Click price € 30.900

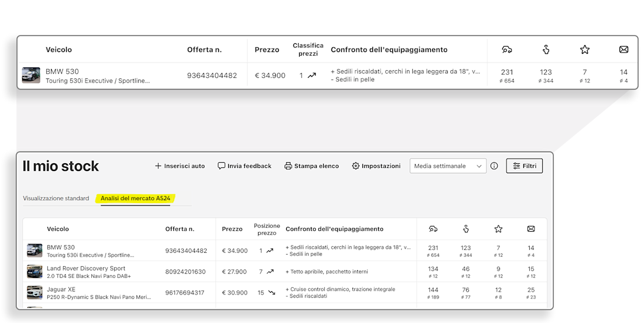pos(235,293)
